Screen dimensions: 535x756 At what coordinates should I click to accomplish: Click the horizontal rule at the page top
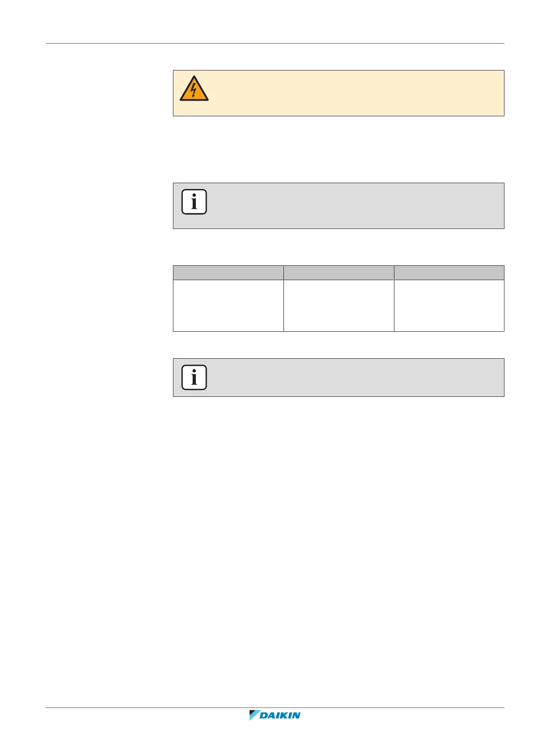click(275, 44)
